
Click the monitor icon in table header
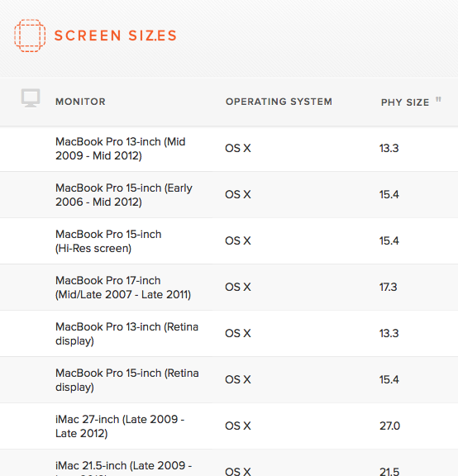click(x=31, y=98)
